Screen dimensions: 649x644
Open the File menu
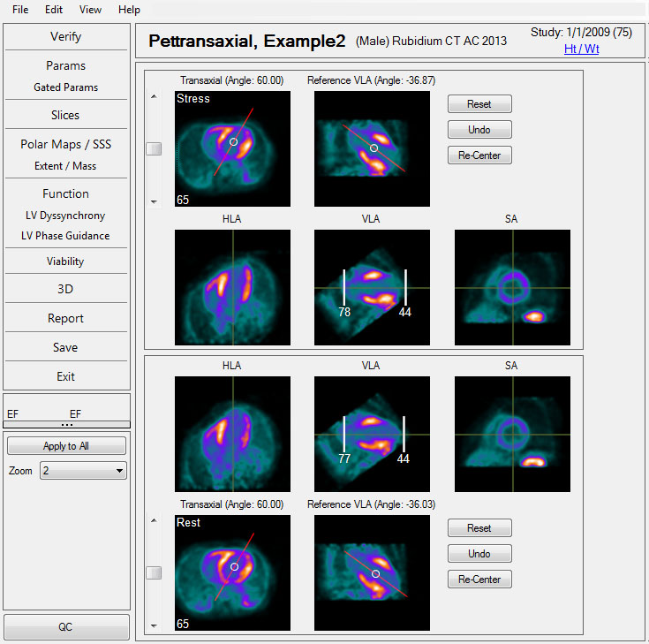pyautogui.click(x=20, y=10)
